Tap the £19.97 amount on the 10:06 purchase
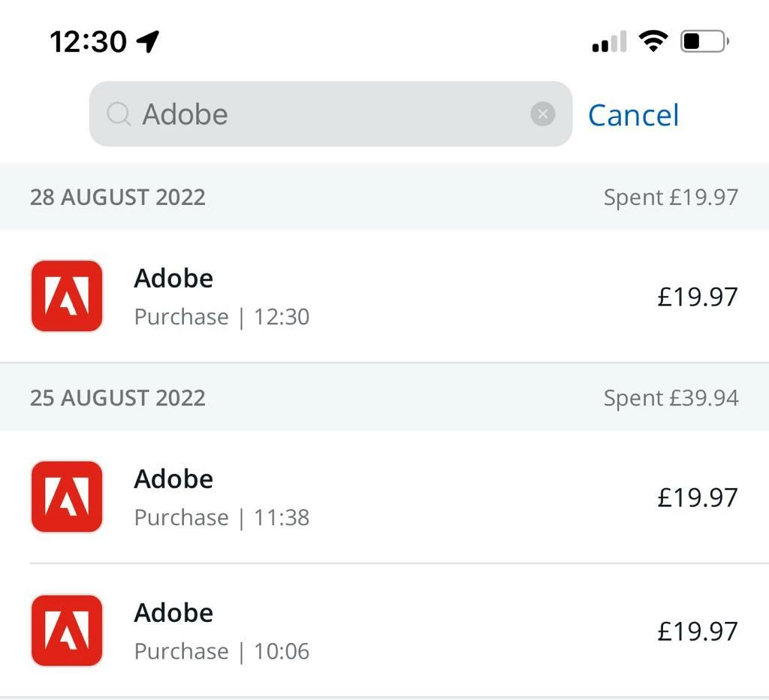Image resolution: width=769 pixels, height=700 pixels. (698, 632)
